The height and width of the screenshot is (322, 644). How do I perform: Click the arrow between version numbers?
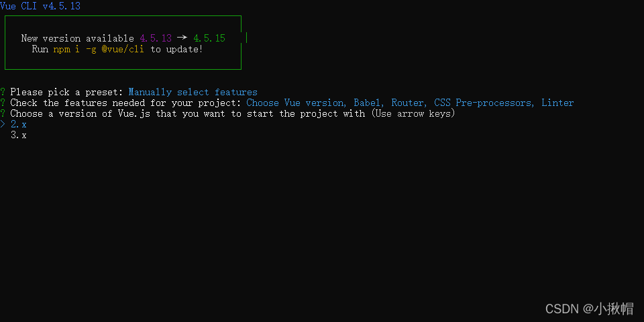182,38
